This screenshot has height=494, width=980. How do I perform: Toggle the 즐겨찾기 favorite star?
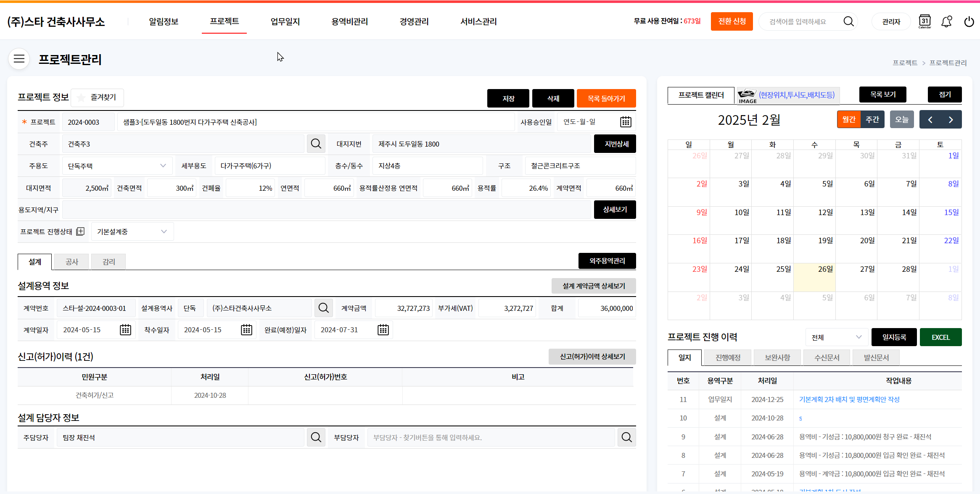[82, 97]
